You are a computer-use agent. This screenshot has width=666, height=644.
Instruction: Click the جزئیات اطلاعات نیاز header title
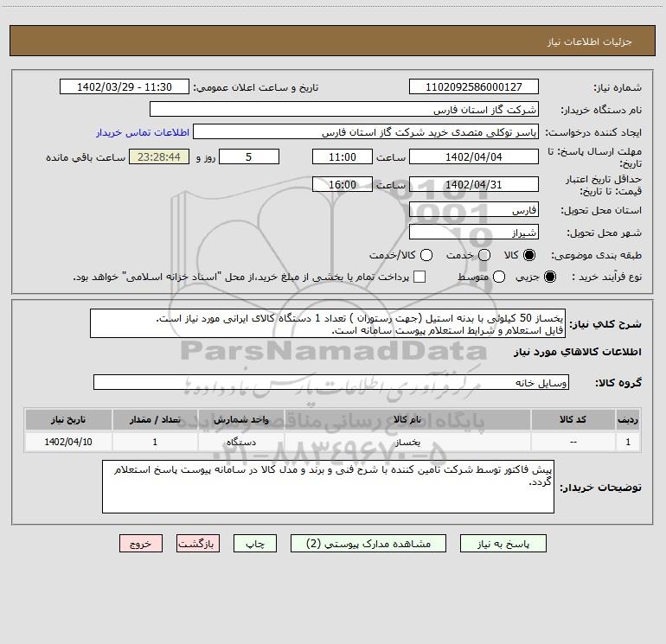click(x=590, y=41)
